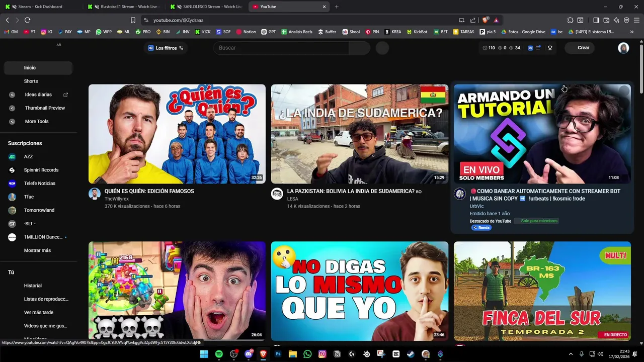Image resolution: width=644 pixels, height=362 pixels.
Task: Click the Remix badge under UrbVic video
Action: pos(481,228)
